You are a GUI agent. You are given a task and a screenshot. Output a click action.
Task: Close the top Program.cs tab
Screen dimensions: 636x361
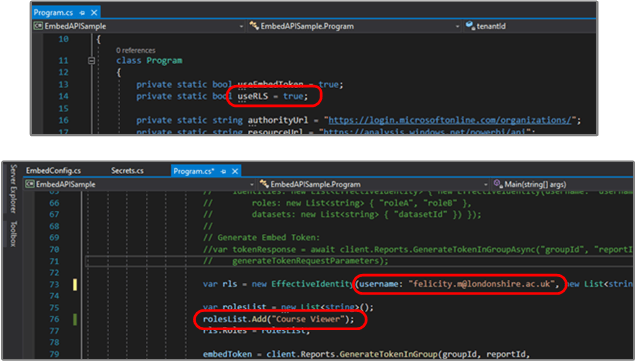click(x=94, y=13)
